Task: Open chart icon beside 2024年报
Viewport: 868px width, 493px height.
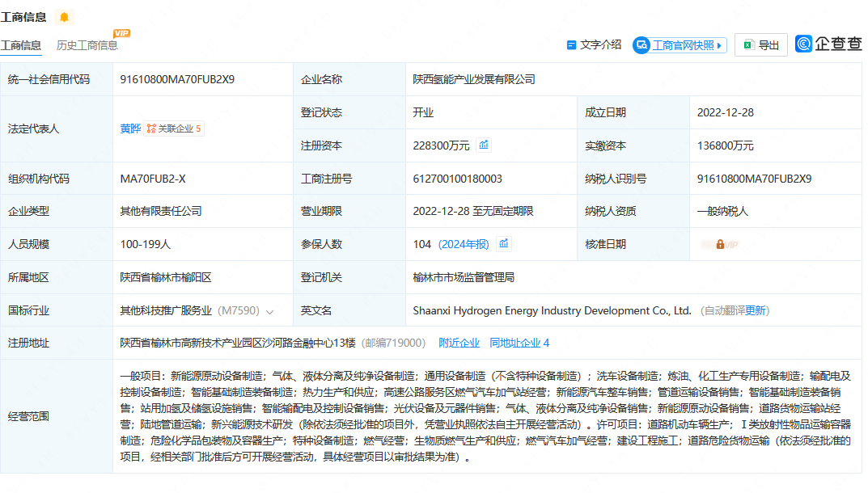Action: click(x=503, y=244)
